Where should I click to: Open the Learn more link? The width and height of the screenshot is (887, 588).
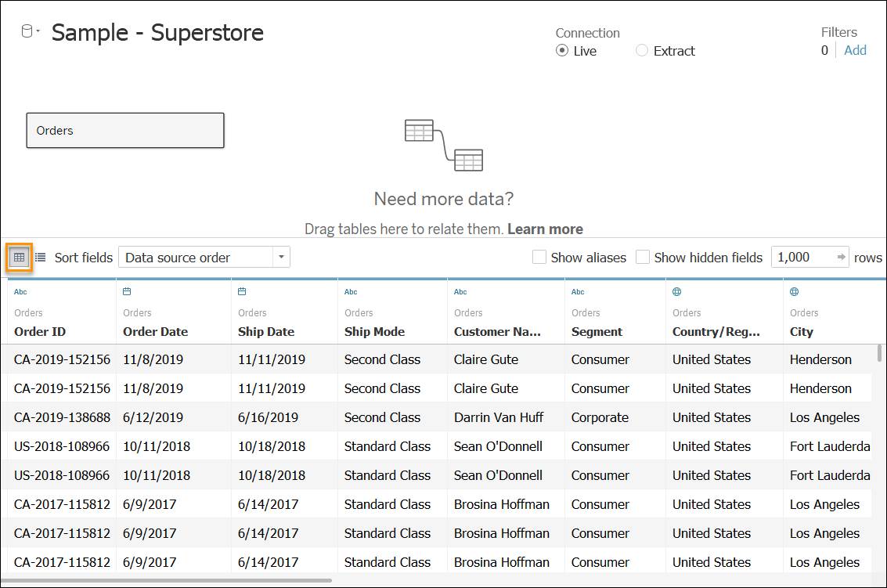coord(545,229)
